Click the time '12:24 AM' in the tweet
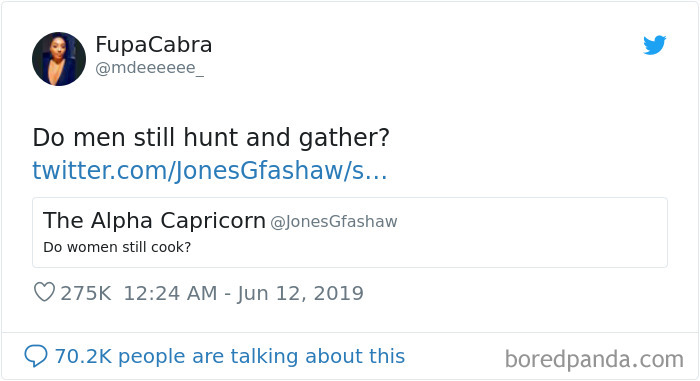Viewport: 700px width, 381px height. click(171, 293)
